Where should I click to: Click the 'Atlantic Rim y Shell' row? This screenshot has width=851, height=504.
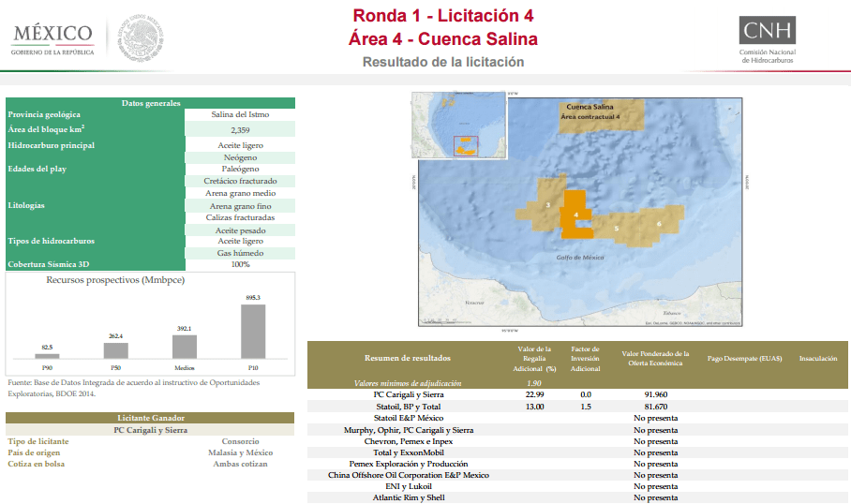[577, 497]
